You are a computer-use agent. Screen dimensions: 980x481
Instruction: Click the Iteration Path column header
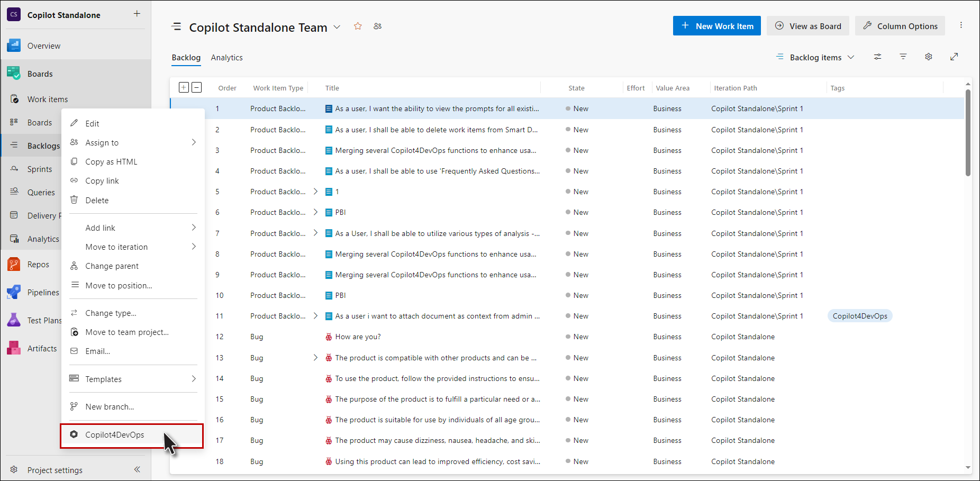click(x=735, y=88)
